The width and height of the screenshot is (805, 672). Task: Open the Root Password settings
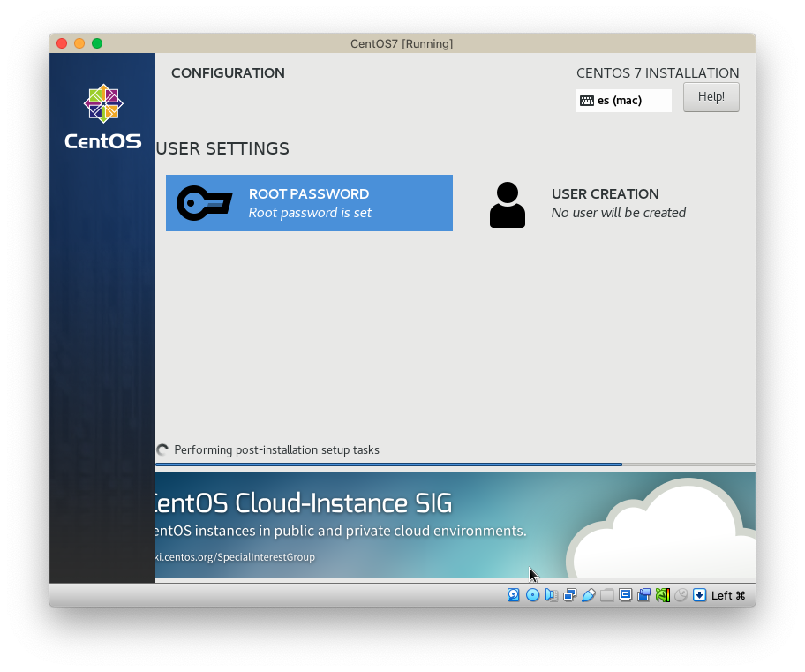click(309, 203)
